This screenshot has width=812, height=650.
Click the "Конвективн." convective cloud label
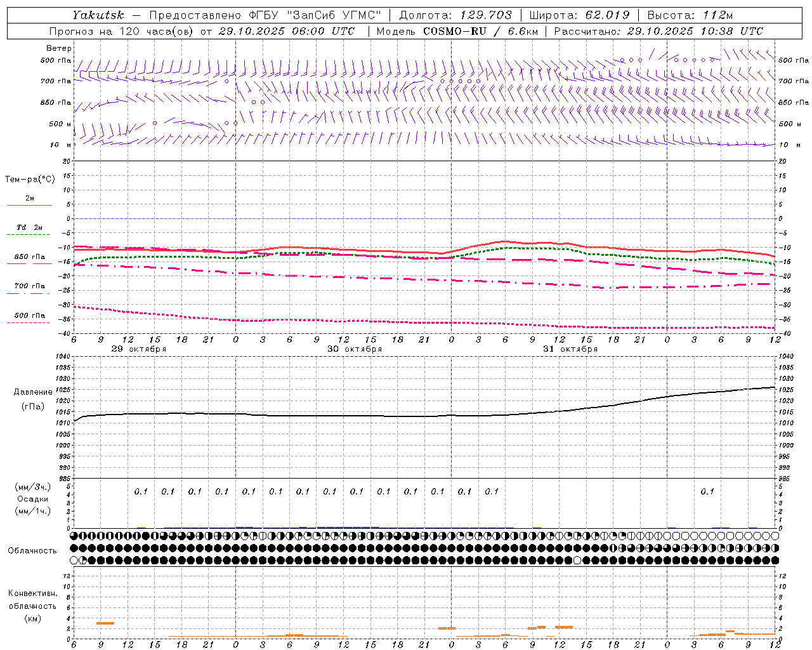[33, 594]
